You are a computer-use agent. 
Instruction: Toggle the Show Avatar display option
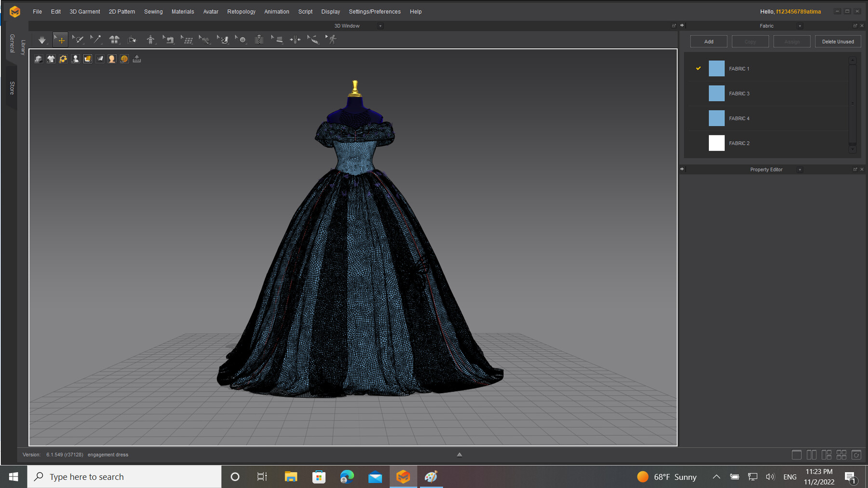[x=76, y=58]
